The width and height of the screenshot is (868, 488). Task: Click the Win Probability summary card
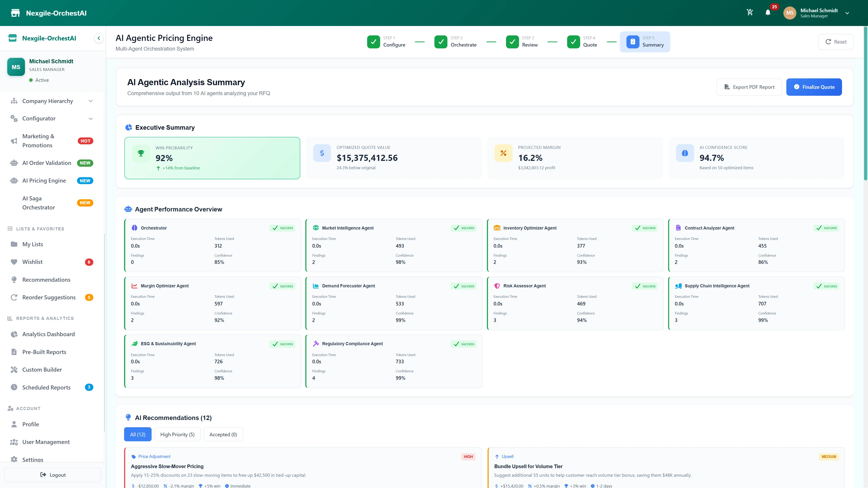click(212, 158)
